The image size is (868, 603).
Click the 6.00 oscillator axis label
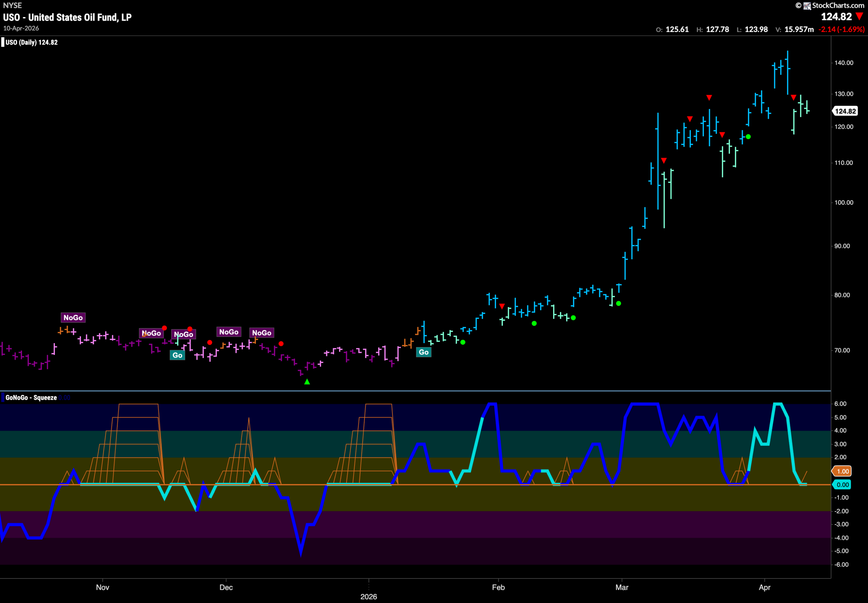[840, 404]
